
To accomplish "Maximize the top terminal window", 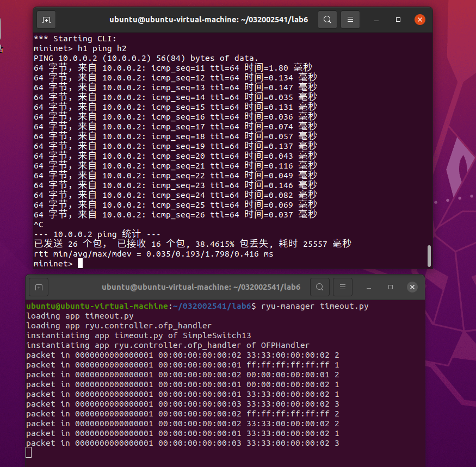I will 398,20.
